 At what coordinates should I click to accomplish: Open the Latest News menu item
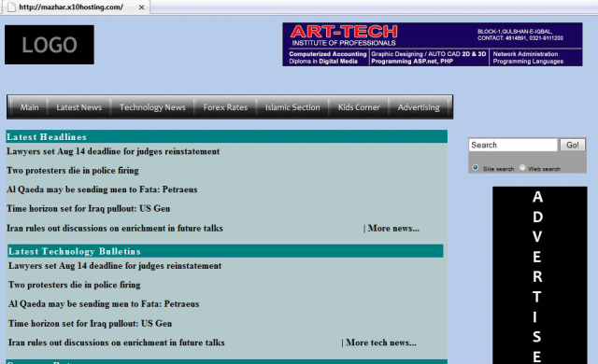(78, 107)
